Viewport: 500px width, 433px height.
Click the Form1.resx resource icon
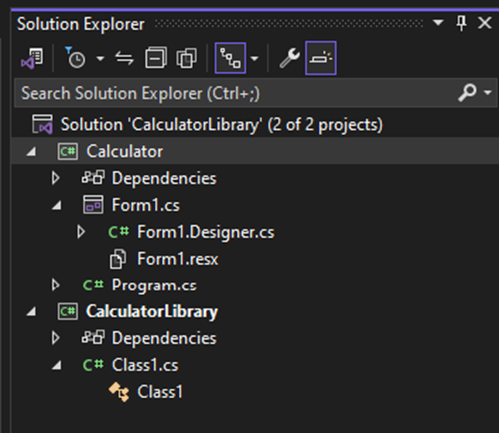coord(118,259)
